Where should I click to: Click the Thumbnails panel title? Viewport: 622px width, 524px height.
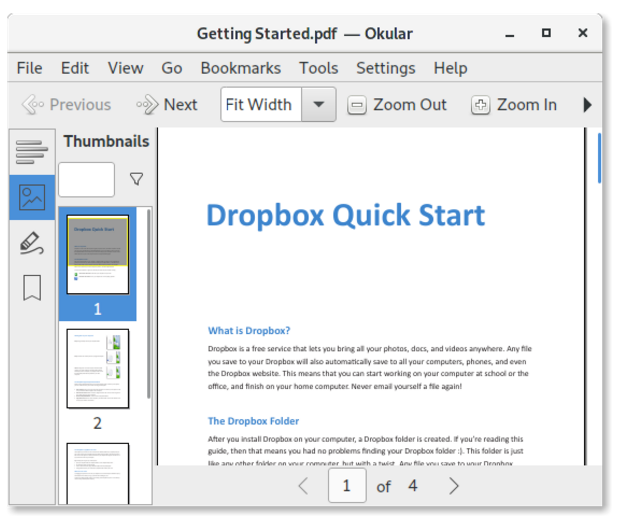click(x=106, y=142)
